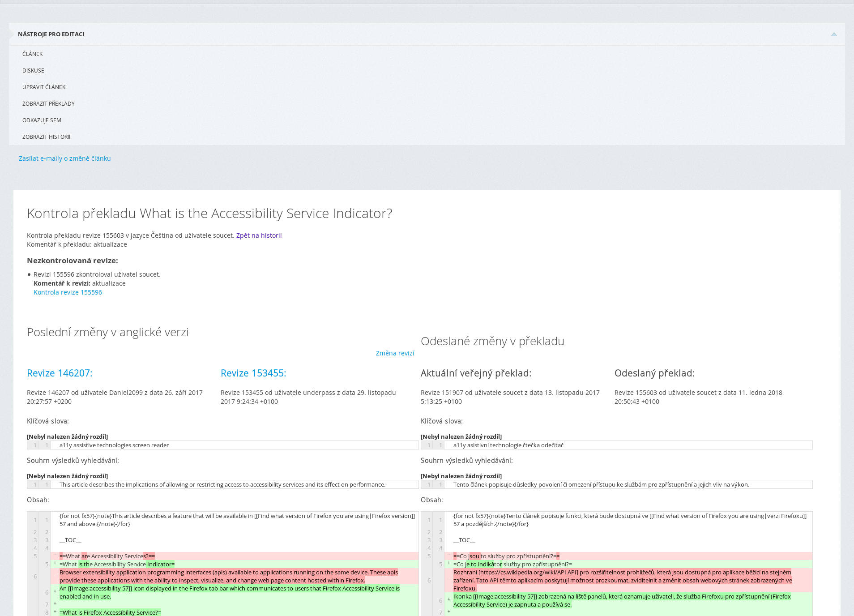Viewport: 854px width, 616px height.
Task: Click the Změna revizí link
Action: [395, 353]
